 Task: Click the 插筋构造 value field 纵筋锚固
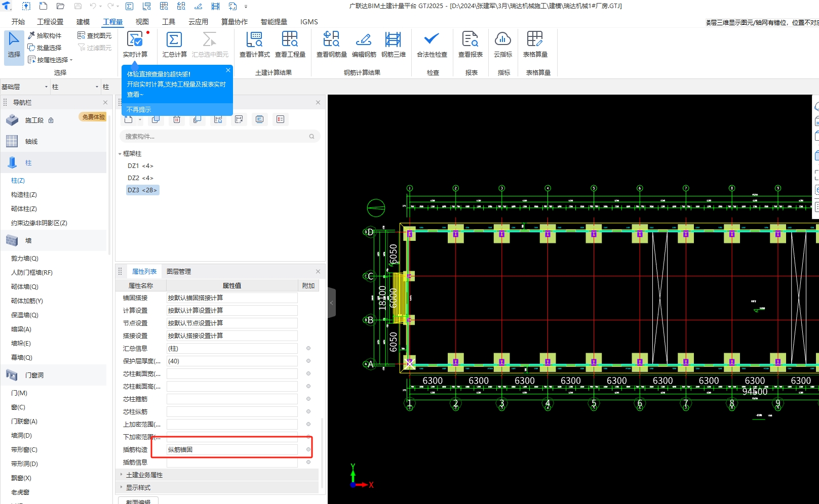pyautogui.click(x=232, y=449)
